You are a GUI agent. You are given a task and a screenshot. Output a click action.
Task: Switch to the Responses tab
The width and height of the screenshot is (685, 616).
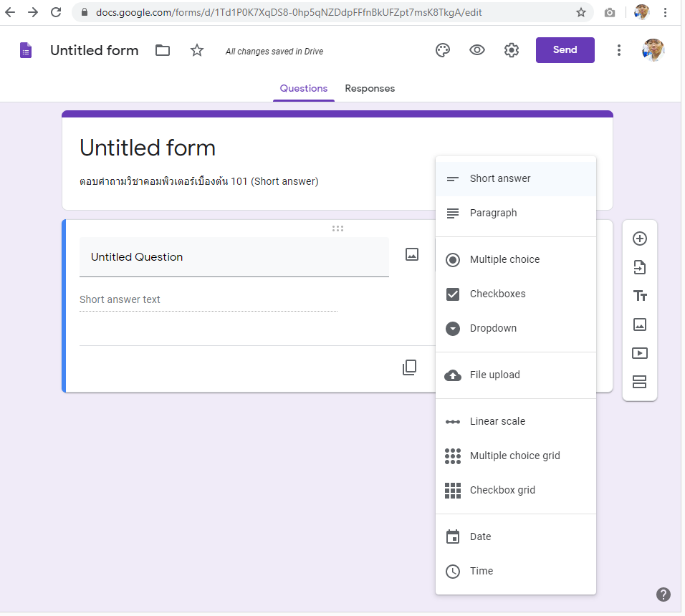click(370, 89)
